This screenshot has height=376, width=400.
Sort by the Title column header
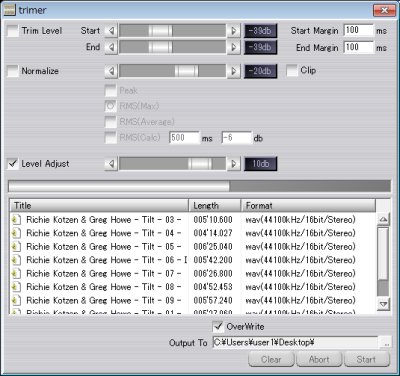click(x=99, y=206)
